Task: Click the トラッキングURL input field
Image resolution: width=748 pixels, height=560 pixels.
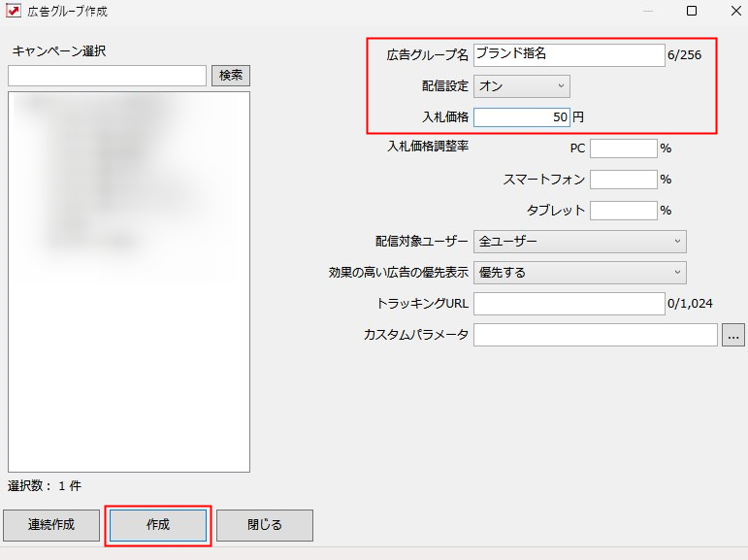Action: coord(569,304)
